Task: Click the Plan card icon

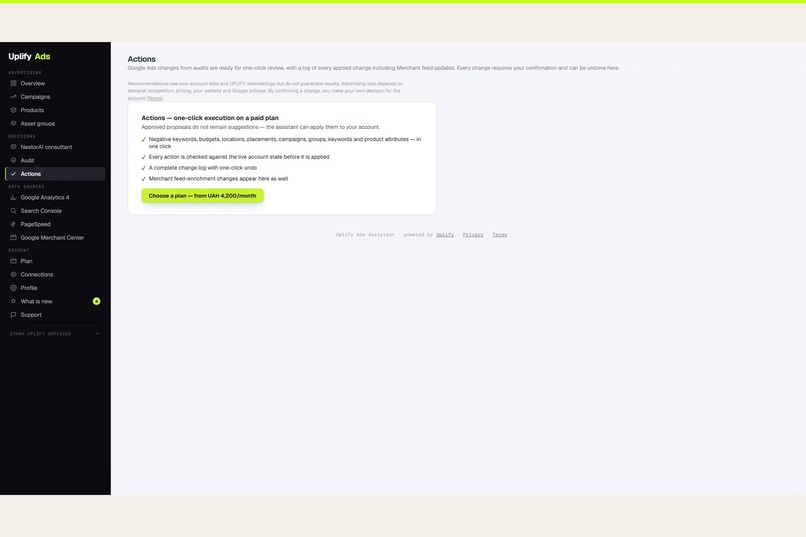Action: (13, 261)
